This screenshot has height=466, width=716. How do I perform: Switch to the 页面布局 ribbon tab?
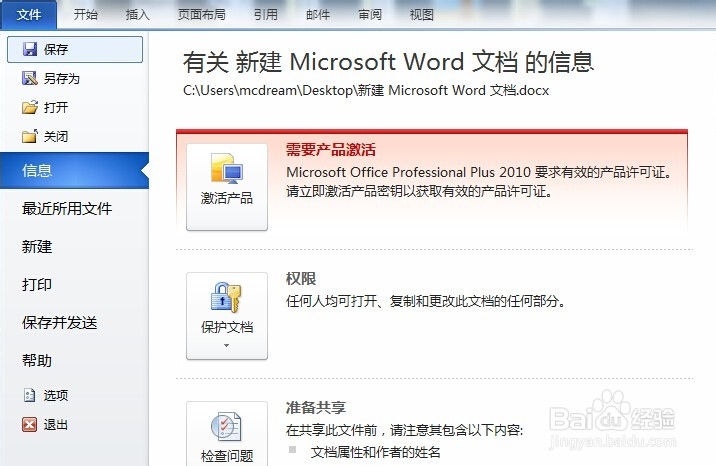click(x=201, y=15)
